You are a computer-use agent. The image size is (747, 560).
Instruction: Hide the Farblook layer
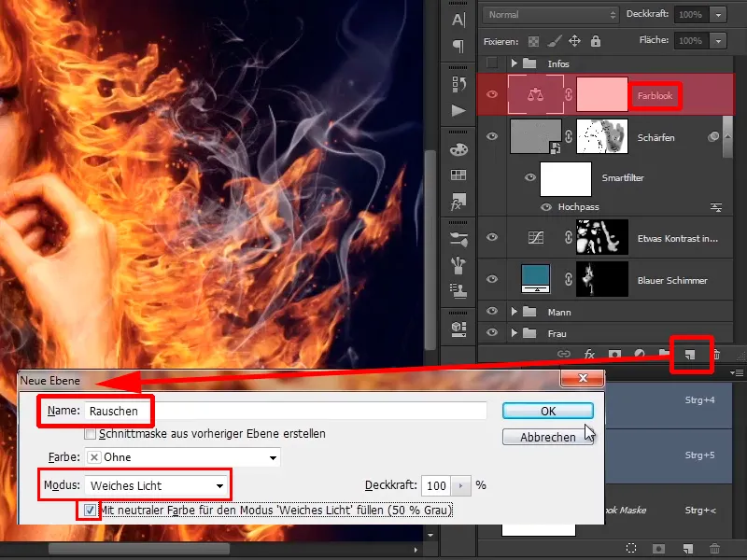(492, 94)
